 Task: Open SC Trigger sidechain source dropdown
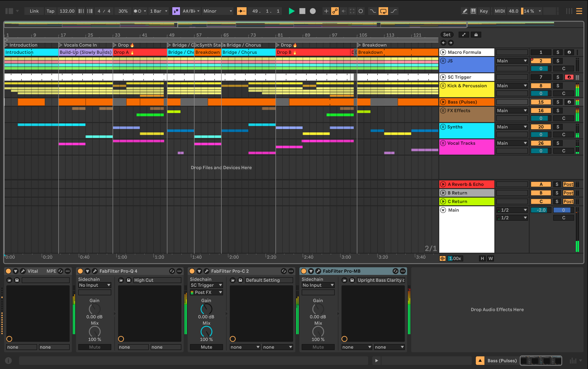pyautogui.click(x=206, y=285)
